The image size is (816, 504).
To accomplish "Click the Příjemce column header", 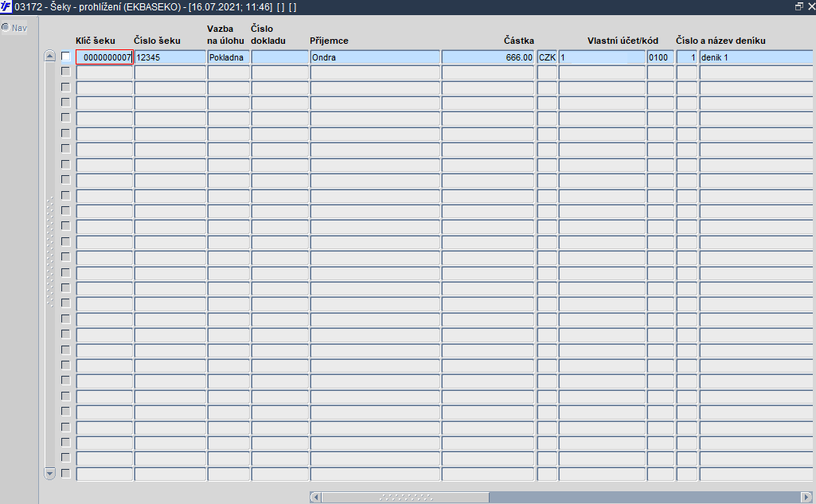I will 329,41.
